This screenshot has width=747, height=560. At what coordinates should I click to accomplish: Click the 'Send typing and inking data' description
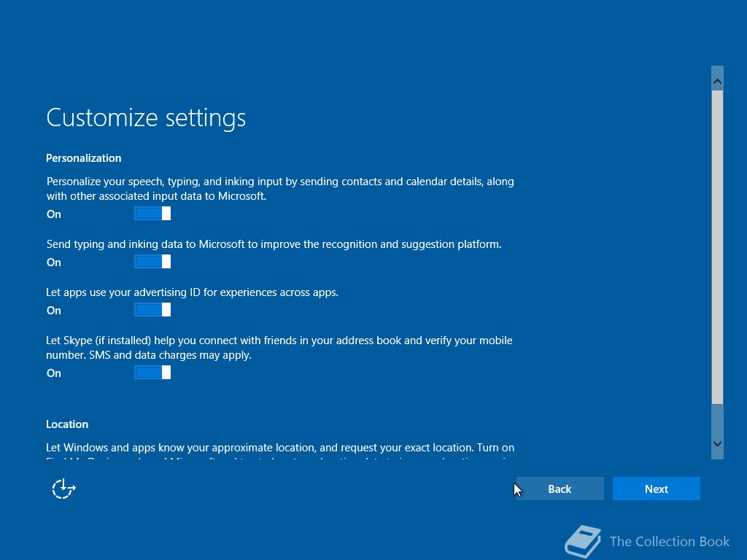tap(274, 244)
